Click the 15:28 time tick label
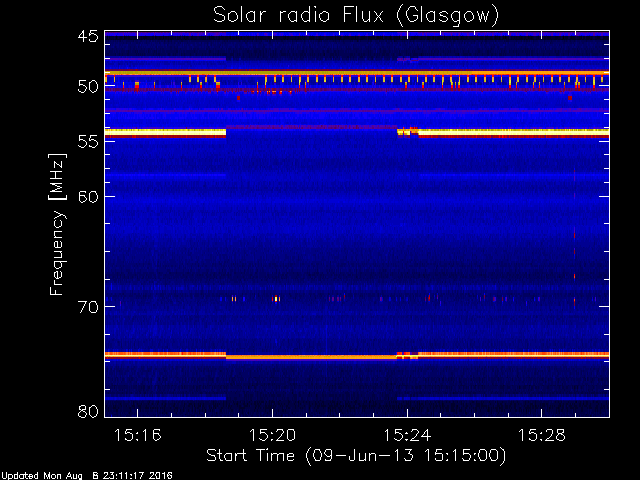The height and width of the screenshot is (480, 640). 542,435
